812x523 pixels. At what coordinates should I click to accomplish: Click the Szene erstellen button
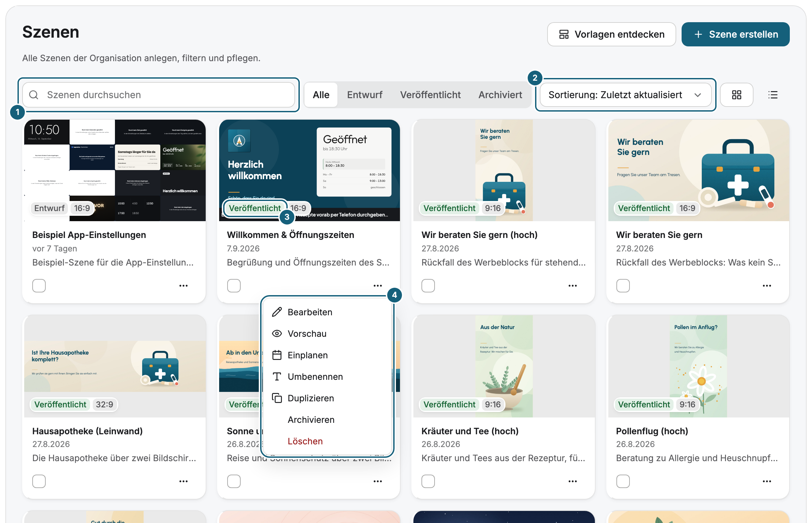coord(735,34)
